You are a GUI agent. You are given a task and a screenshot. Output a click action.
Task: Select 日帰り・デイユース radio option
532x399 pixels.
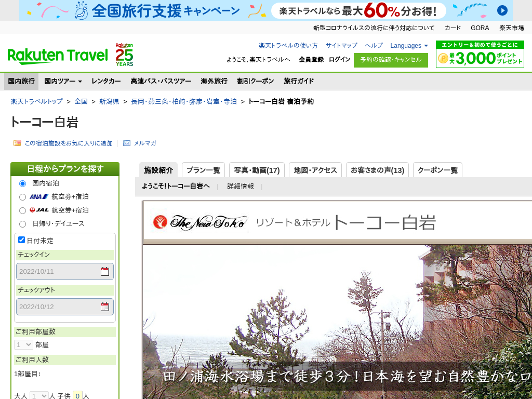click(x=22, y=224)
